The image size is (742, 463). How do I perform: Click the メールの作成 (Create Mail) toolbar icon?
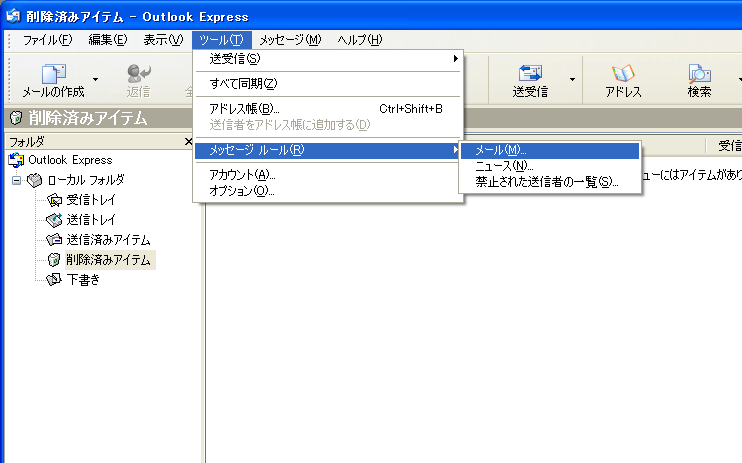pyautogui.click(x=54, y=75)
